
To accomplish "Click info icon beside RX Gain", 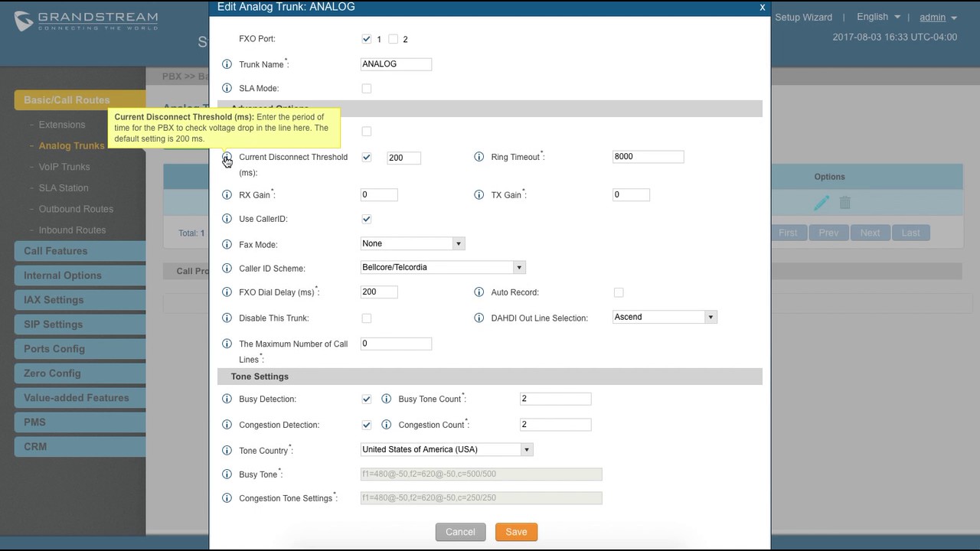I will pos(227,195).
